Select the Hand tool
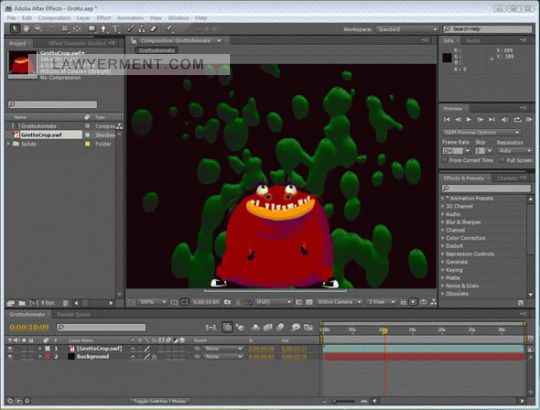540x410 pixels. [26, 29]
